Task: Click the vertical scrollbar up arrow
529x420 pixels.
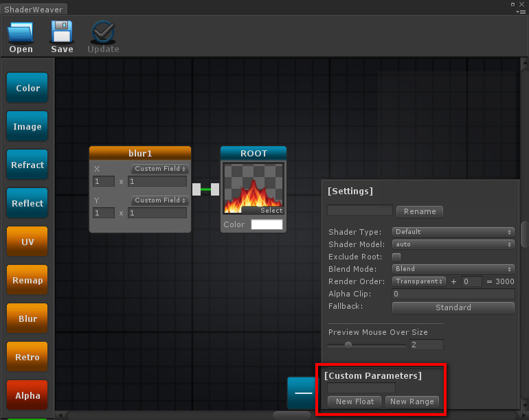Action: tap(525, 62)
